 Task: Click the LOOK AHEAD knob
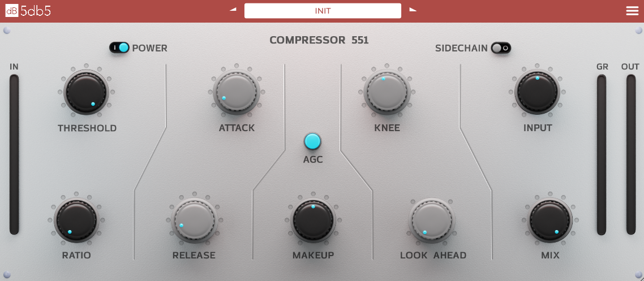(432, 221)
